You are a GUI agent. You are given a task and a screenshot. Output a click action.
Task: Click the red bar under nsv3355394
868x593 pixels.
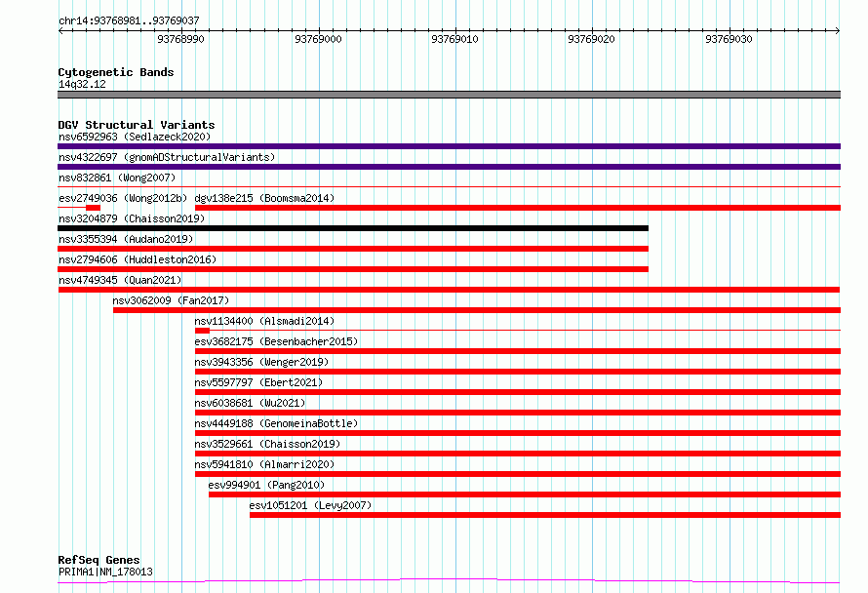pyautogui.click(x=353, y=249)
